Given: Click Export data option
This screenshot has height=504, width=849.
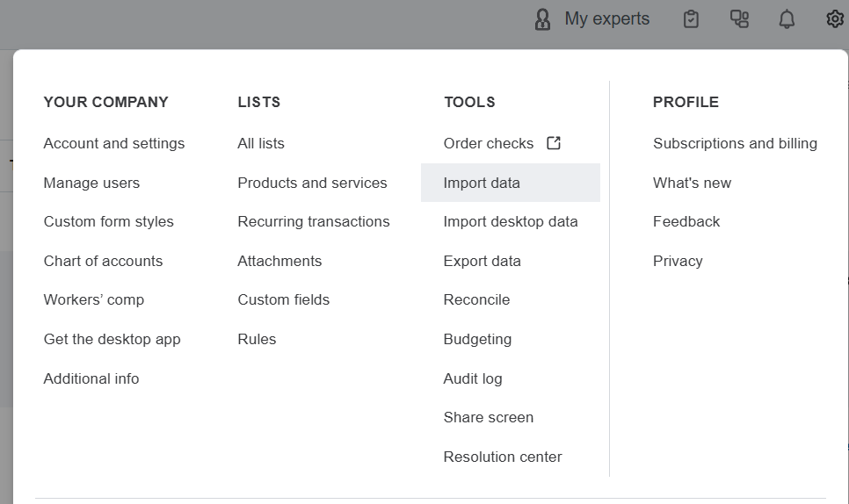Looking at the screenshot, I should pyautogui.click(x=482, y=261).
